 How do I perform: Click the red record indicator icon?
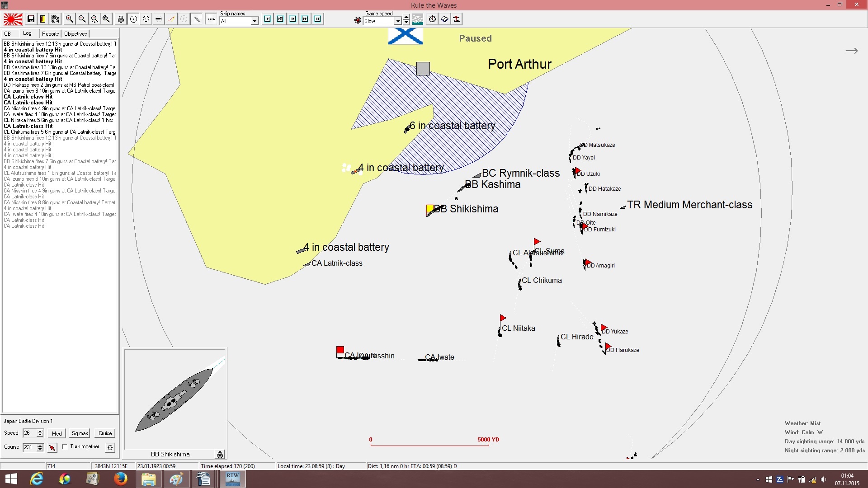pyautogui.click(x=358, y=20)
